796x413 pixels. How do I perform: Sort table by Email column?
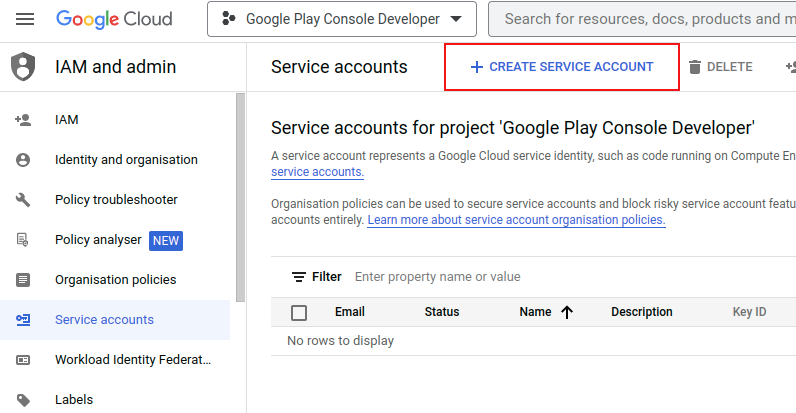[x=350, y=312]
